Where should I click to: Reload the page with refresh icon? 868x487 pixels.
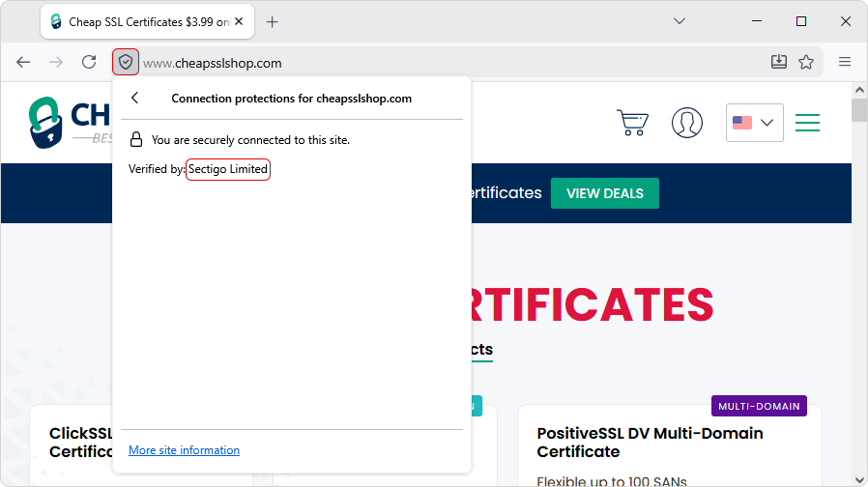(89, 62)
